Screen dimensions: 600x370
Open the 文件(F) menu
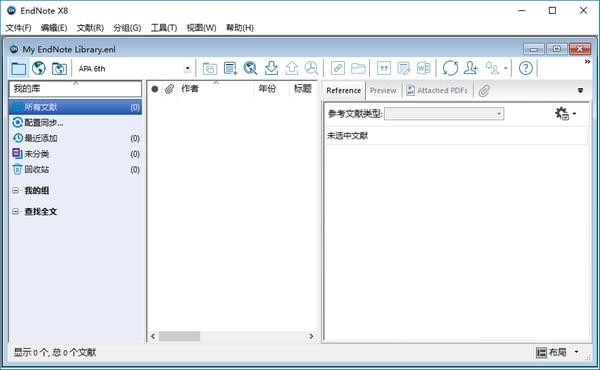coord(18,28)
